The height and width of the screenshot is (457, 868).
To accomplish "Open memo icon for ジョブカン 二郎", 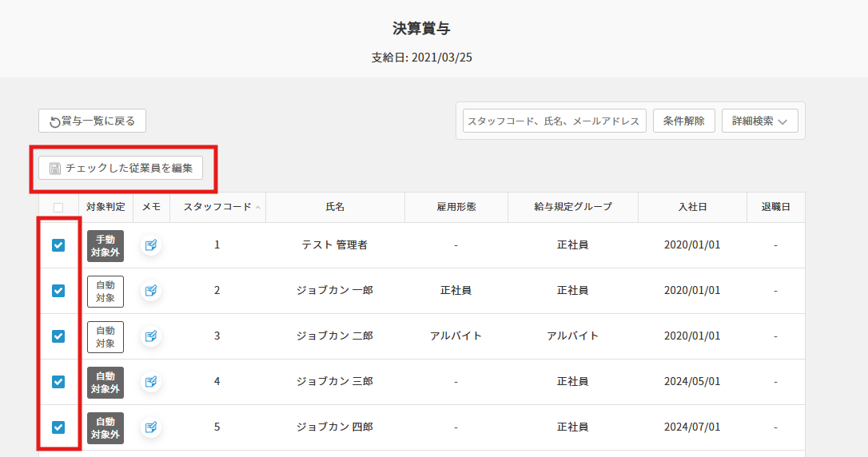I will pyautogui.click(x=150, y=336).
